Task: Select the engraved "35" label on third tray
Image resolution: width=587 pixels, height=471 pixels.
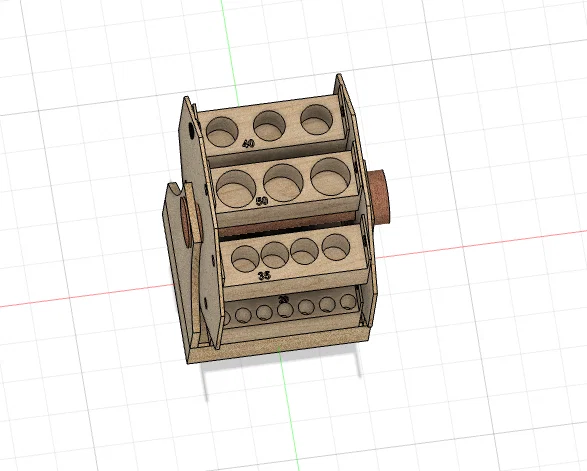Action: [264, 276]
